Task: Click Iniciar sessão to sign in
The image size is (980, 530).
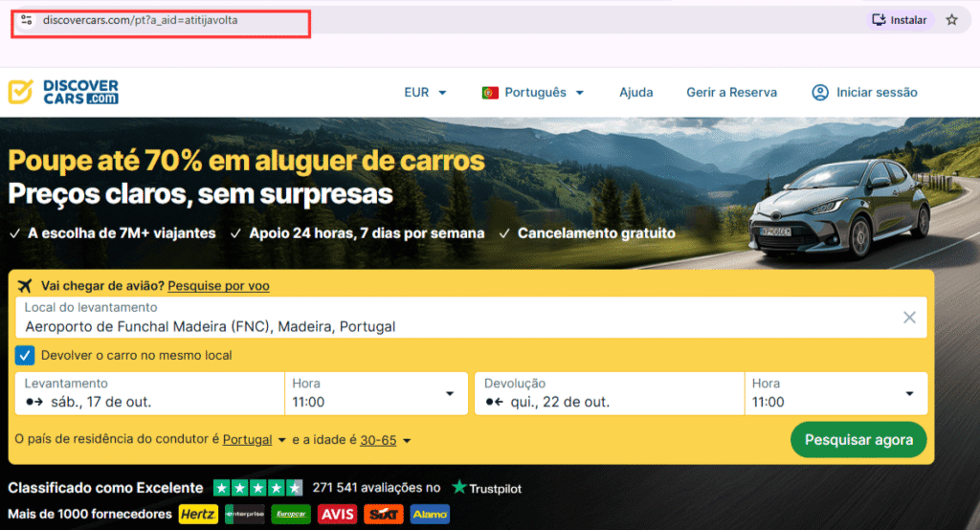Action: coord(877,93)
